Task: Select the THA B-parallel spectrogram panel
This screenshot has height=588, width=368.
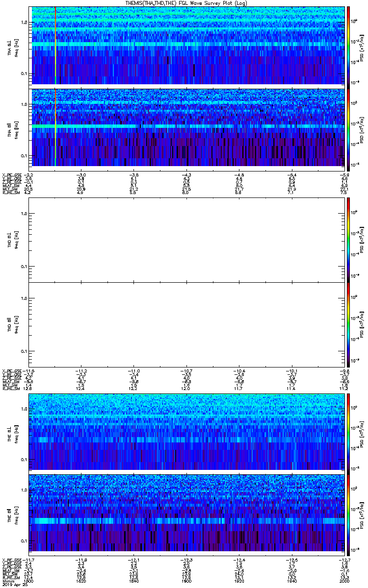Action: click(x=187, y=127)
